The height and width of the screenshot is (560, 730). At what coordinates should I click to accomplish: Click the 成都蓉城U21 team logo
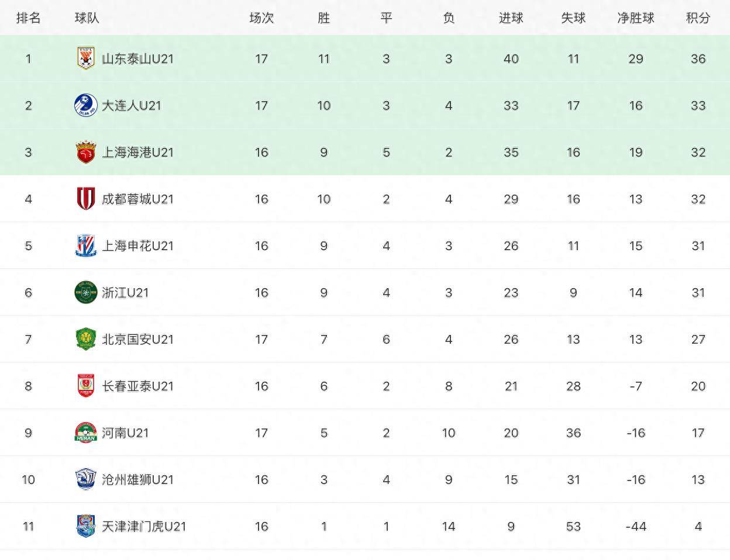86,199
